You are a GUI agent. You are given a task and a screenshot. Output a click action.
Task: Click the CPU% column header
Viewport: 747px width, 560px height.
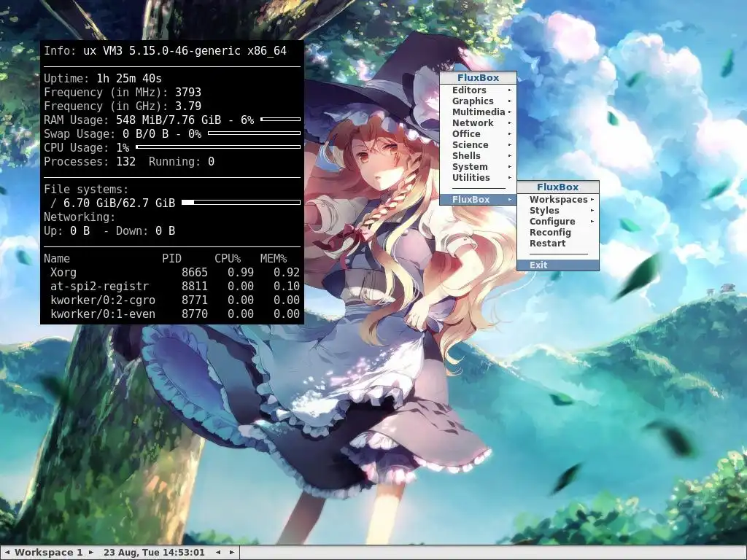pyautogui.click(x=228, y=259)
